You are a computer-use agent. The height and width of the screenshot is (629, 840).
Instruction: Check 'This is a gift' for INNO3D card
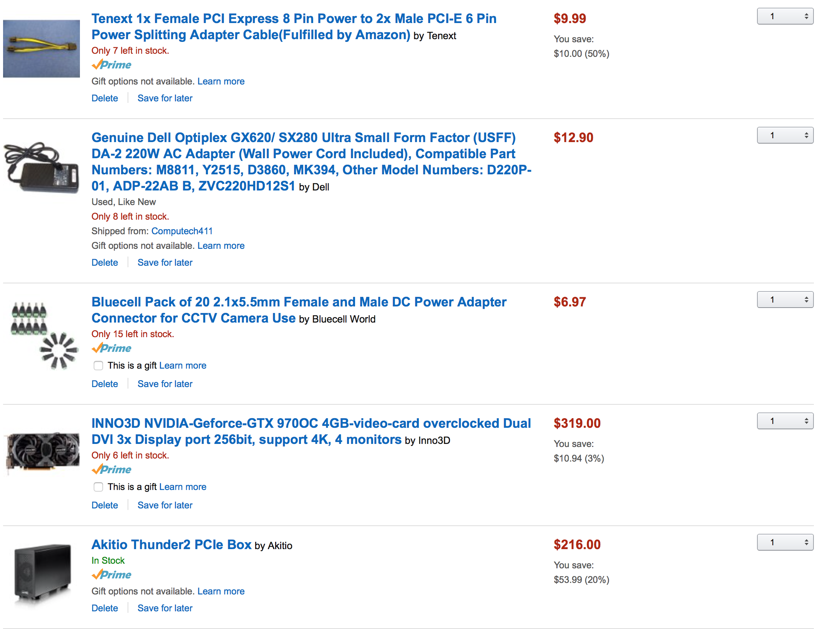pos(98,487)
